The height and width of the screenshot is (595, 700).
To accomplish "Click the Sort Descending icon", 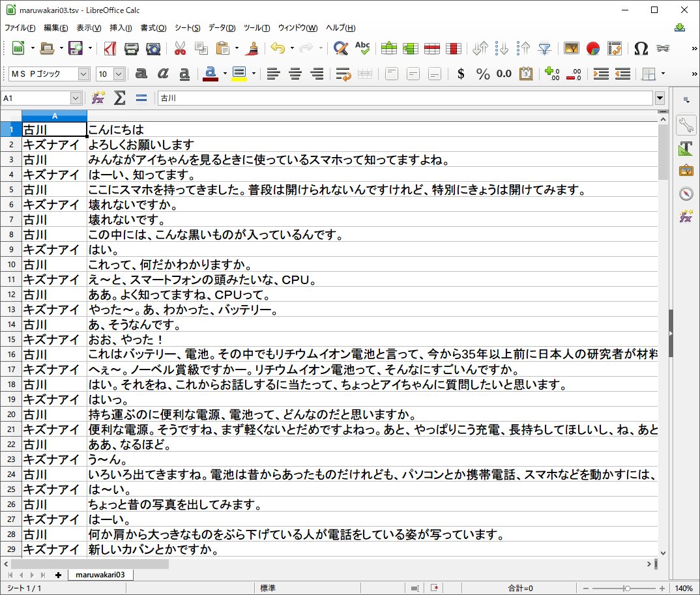I will click(x=523, y=48).
